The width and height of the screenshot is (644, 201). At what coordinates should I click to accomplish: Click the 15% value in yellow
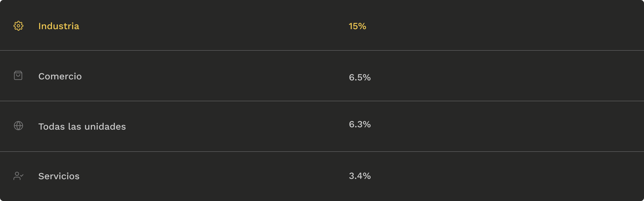(x=358, y=26)
